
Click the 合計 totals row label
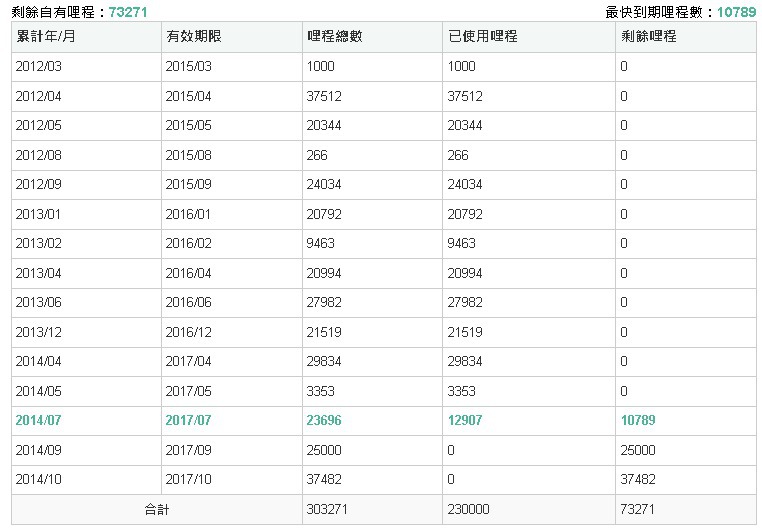coord(157,510)
